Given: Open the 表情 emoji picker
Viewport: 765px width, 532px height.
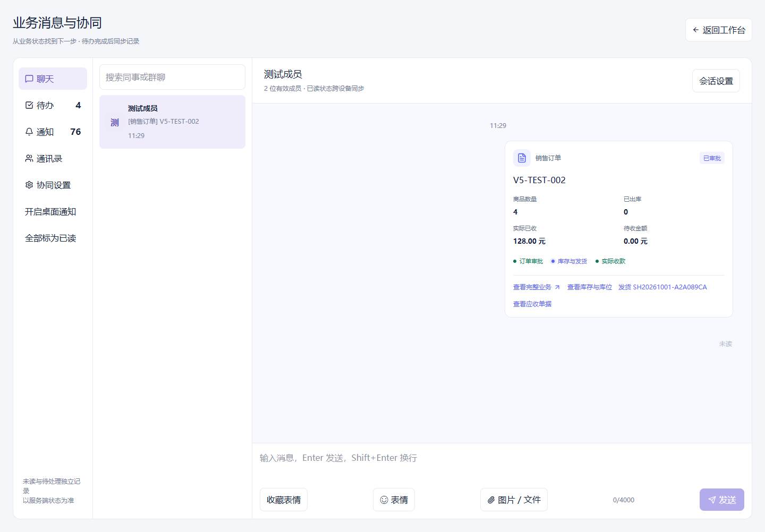Looking at the screenshot, I should pos(394,500).
